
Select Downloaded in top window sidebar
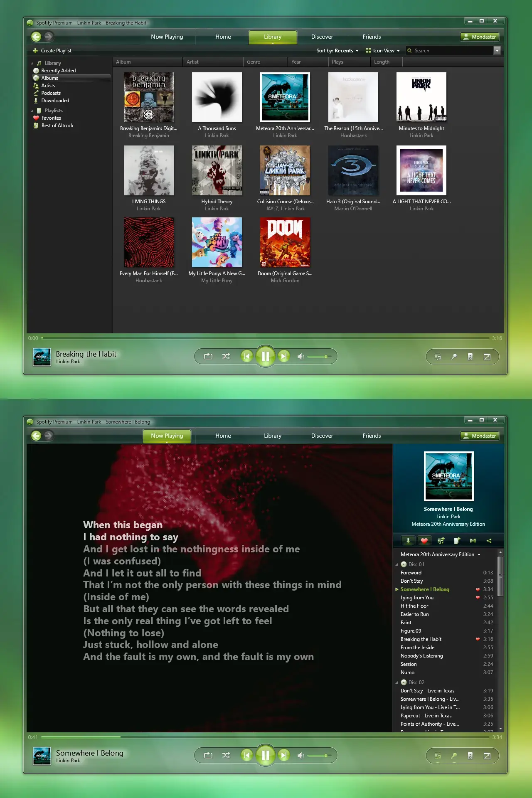[x=55, y=101]
